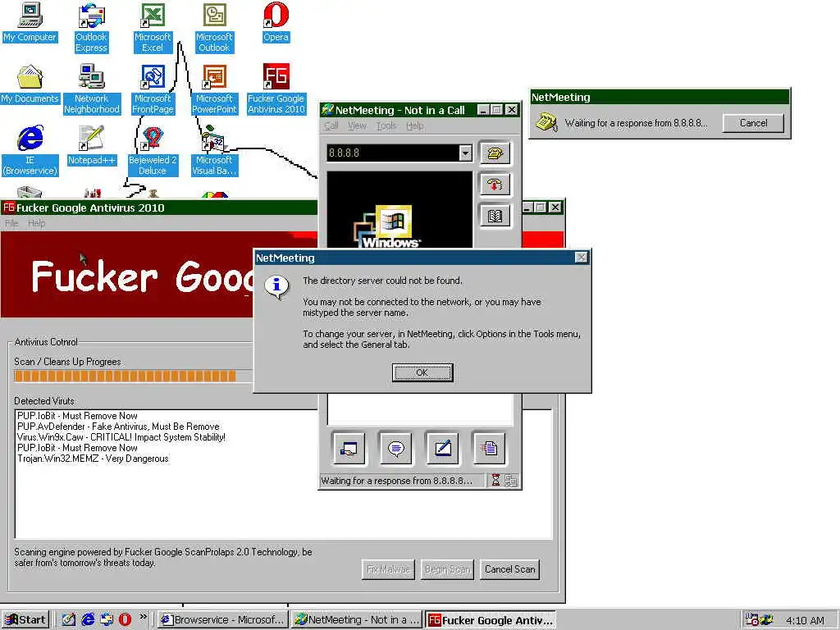Select the Microsoft PowerPoint desktop shortcut

[214, 89]
